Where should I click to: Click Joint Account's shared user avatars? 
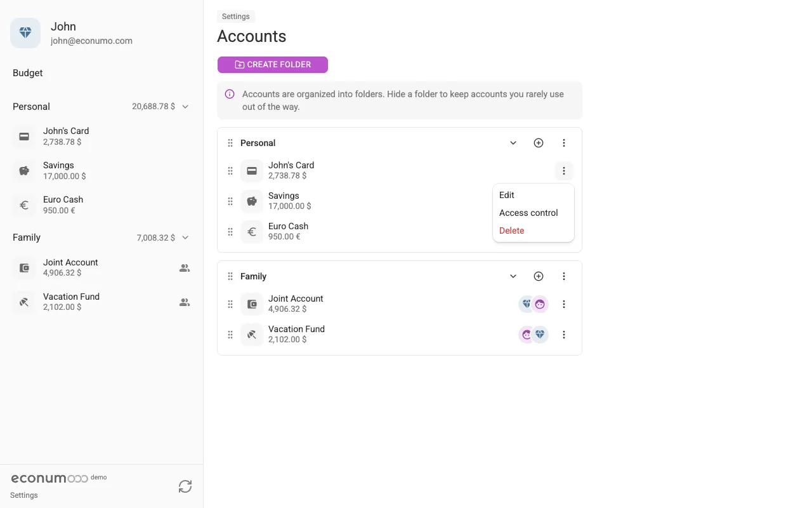(534, 304)
